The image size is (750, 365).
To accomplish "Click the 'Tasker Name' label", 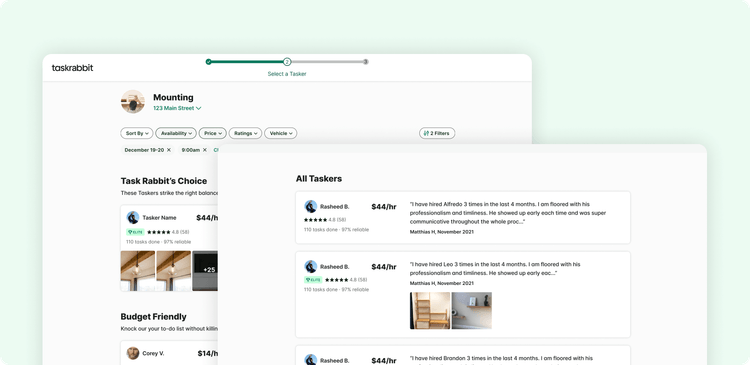I will (x=159, y=218).
